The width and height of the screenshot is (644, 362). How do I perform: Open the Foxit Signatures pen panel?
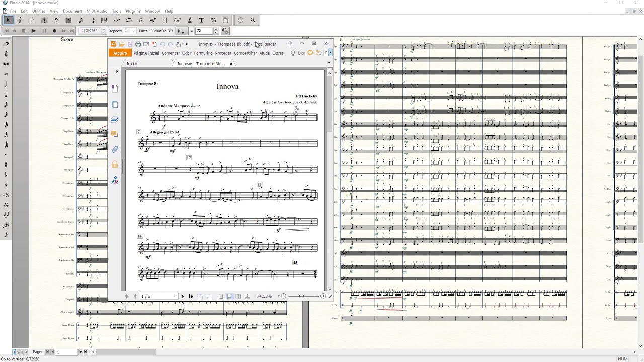(x=115, y=179)
